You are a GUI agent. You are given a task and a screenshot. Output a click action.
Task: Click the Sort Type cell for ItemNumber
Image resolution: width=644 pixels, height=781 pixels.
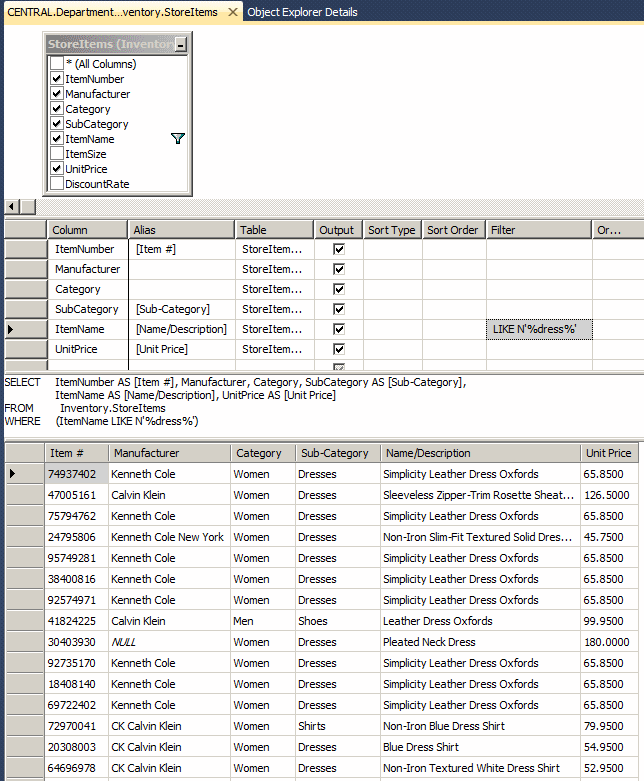[392, 249]
